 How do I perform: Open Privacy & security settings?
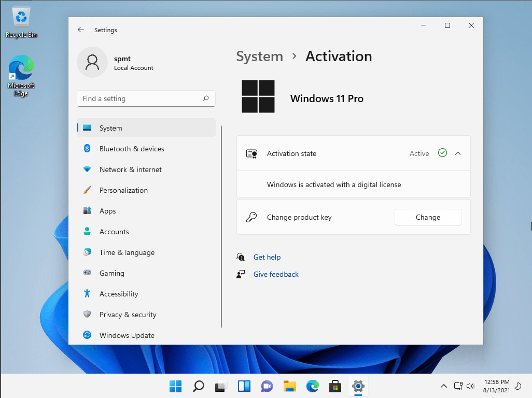(146, 314)
